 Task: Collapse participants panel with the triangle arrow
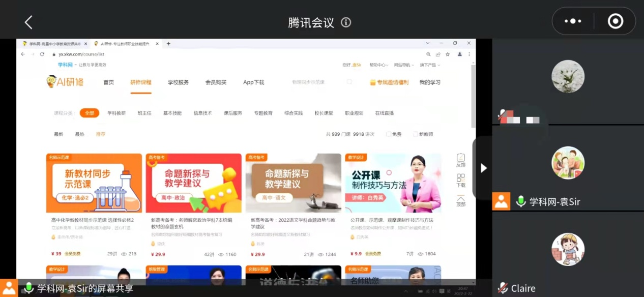pyautogui.click(x=483, y=168)
